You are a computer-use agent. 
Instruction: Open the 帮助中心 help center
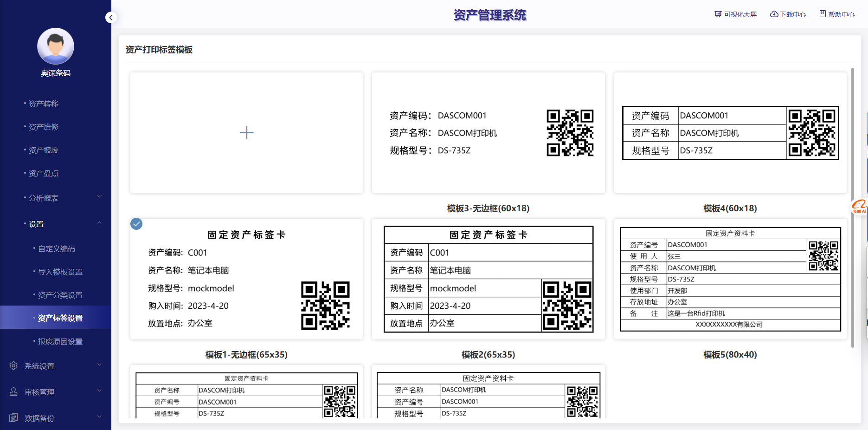(837, 14)
